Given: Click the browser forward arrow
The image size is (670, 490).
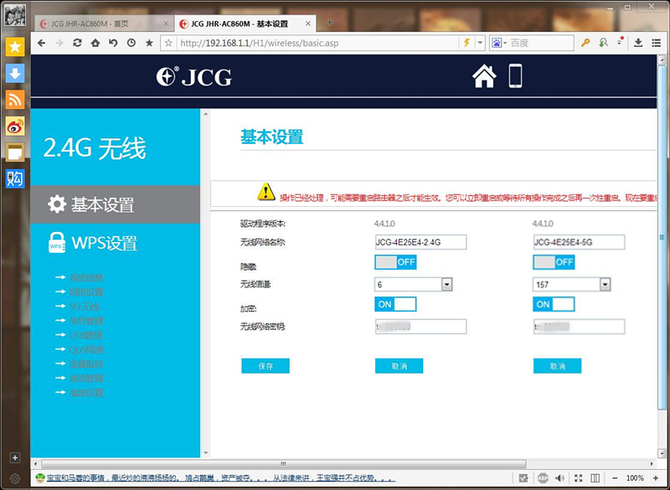Looking at the screenshot, I should (59, 43).
